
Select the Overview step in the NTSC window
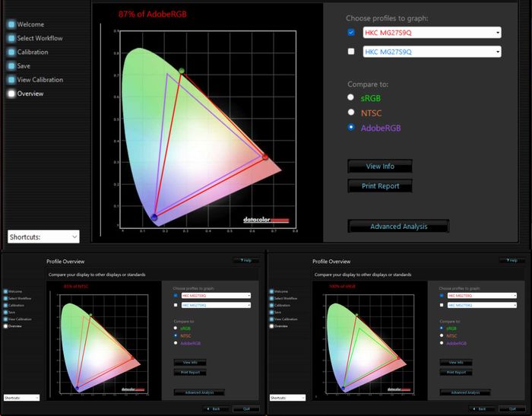click(13, 326)
